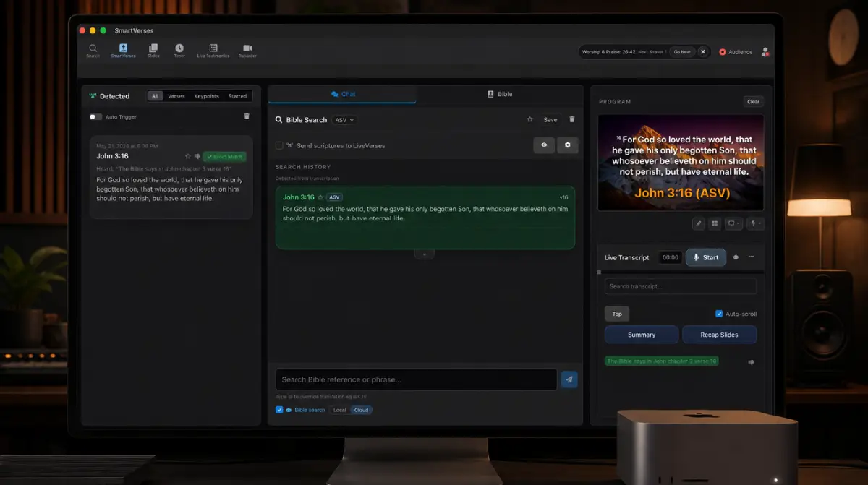This screenshot has width=868, height=485.
Task: Click the Go Next button
Action: [x=682, y=52]
